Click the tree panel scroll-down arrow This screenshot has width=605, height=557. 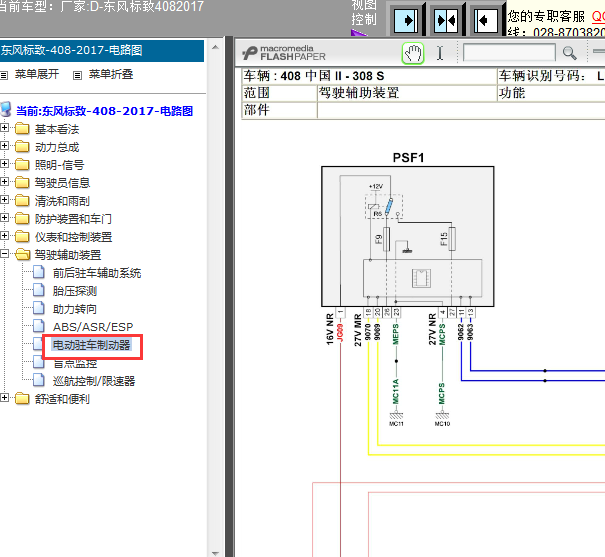(215, 553)
